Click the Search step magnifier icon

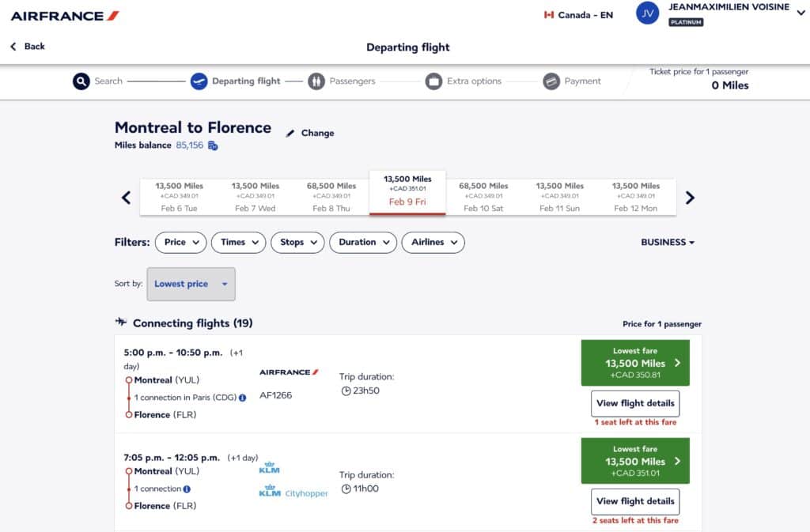tap(81, 81)
